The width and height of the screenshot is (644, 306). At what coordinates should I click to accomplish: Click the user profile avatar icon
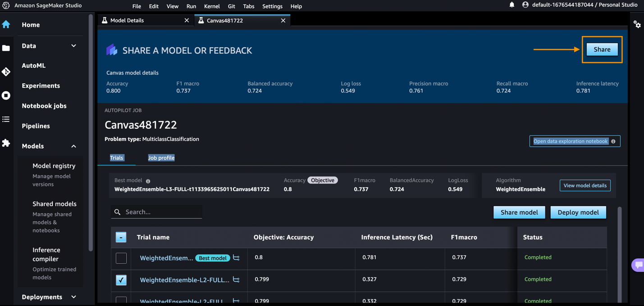(x=525, y=5)
